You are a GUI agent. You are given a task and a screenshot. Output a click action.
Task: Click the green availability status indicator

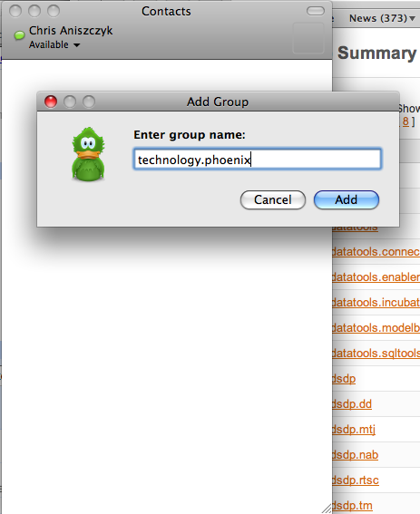[x=19, y=35]
